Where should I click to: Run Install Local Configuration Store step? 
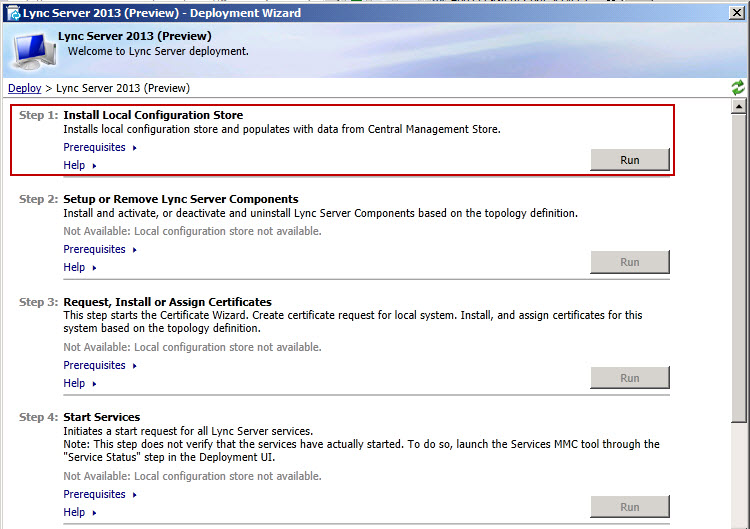pos(629,160)
